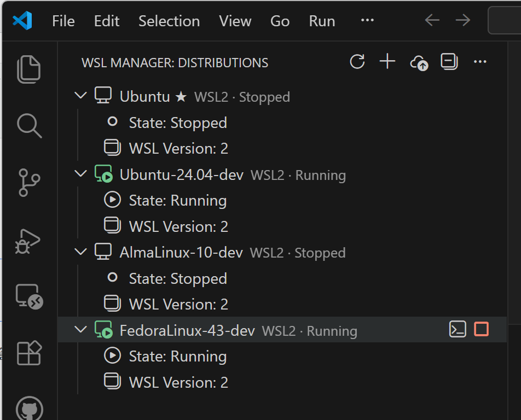Go back using the navigation arrow
521x420 pixels.
(x=432, y=21)
